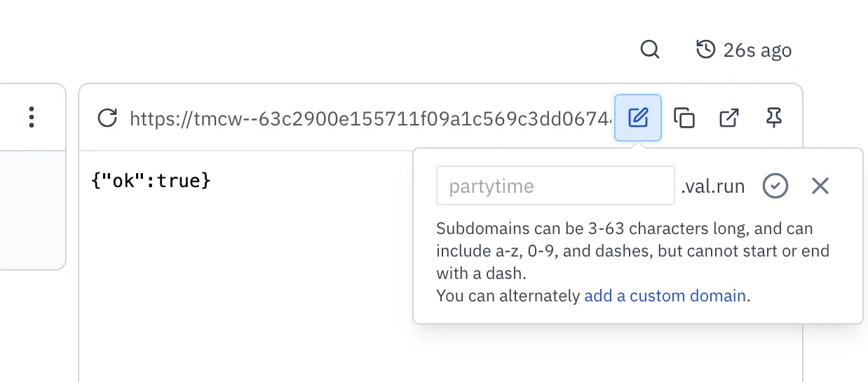This screenshot has width=868, height=382.
Task: Follow the "add a custom domain" link
Action: pos(665,296)
